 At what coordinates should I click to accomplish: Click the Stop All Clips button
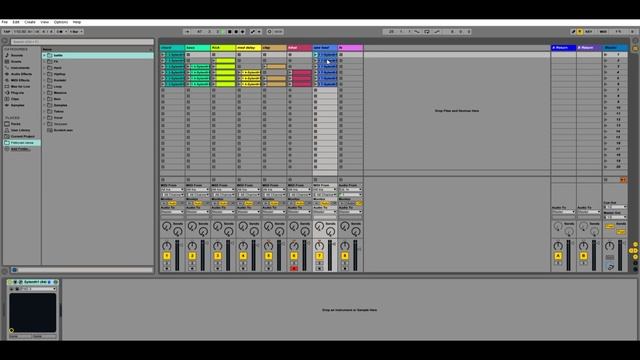click(x=607, y=180)
